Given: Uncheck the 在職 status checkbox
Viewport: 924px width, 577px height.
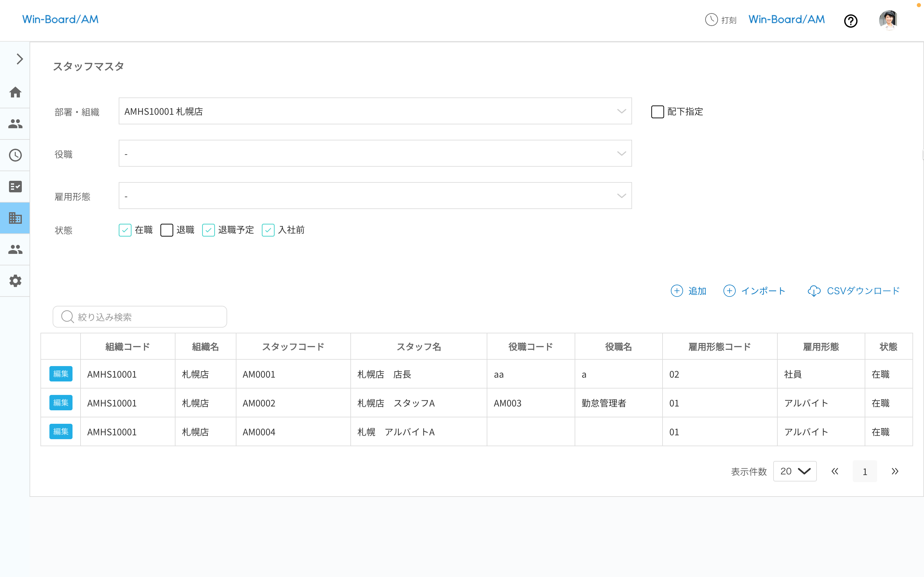Looking at the screenshot, I should [125, 230].
